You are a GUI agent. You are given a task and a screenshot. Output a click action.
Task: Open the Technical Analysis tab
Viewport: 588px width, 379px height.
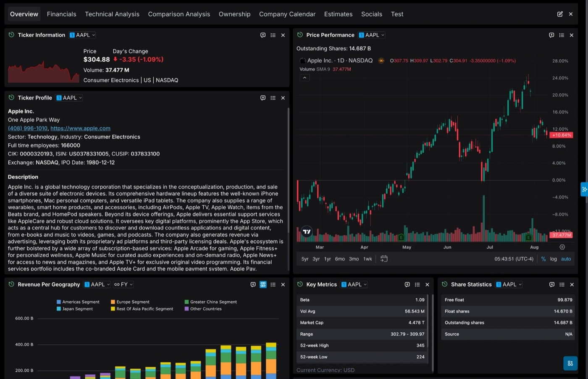pos(112,14)
